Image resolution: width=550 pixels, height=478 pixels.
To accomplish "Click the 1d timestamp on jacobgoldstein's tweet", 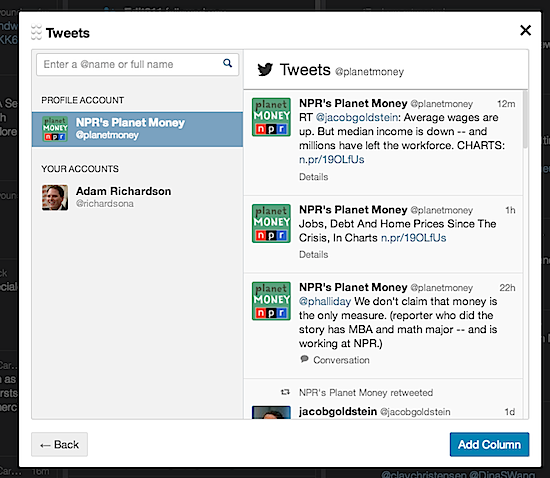I will 510,412.
